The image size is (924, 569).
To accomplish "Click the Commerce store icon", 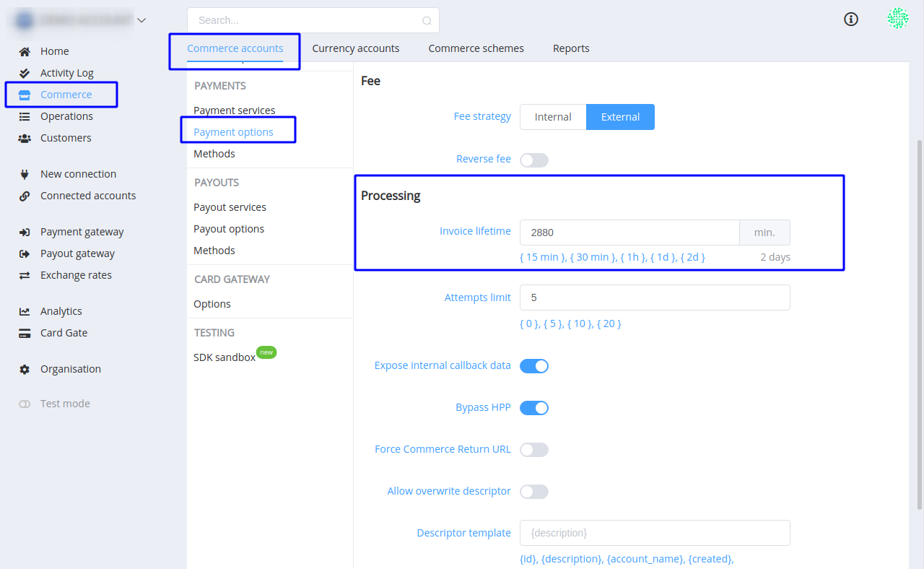I will pos(25,95).
